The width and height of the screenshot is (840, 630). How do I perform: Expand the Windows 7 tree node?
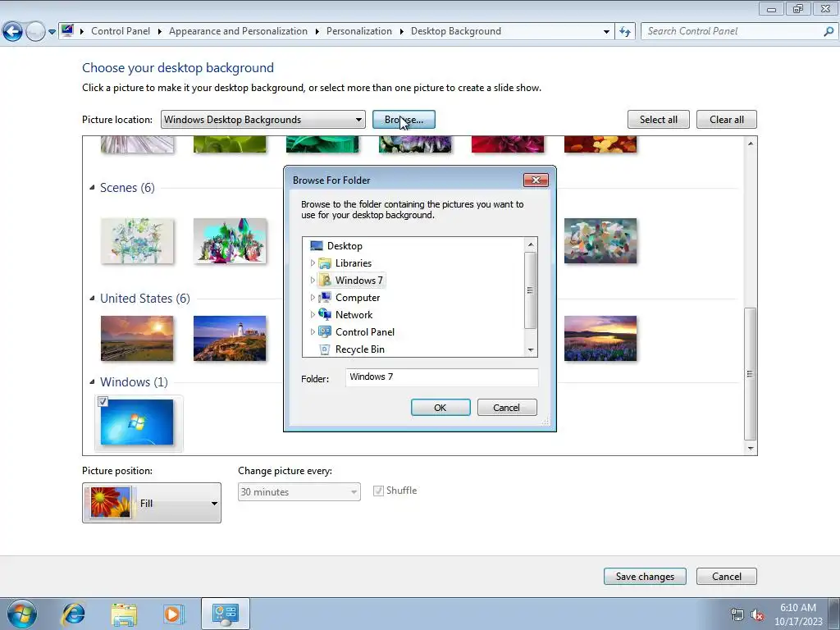coord(313,281)
